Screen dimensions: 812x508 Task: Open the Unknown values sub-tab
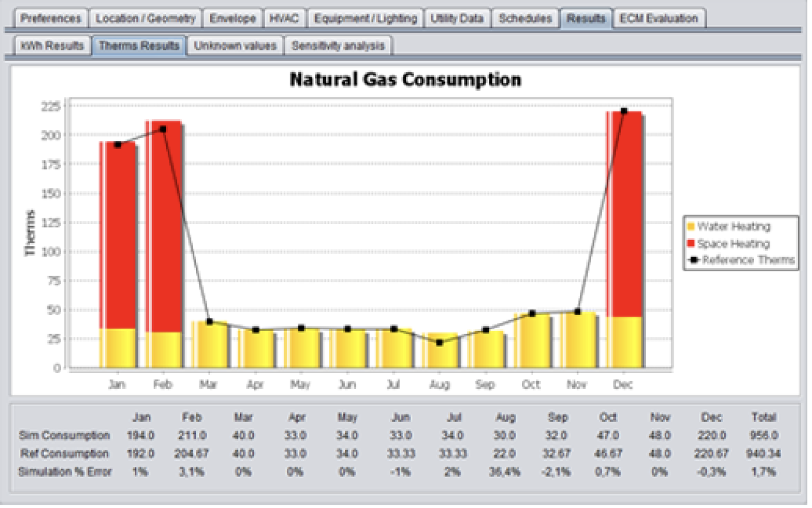(x=235, y=45)
